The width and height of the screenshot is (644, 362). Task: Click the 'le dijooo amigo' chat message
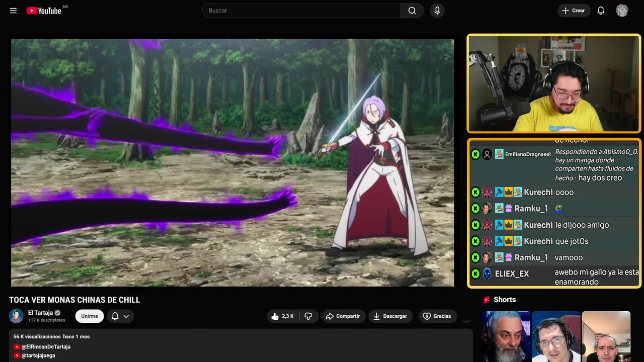tap(582, 225)
